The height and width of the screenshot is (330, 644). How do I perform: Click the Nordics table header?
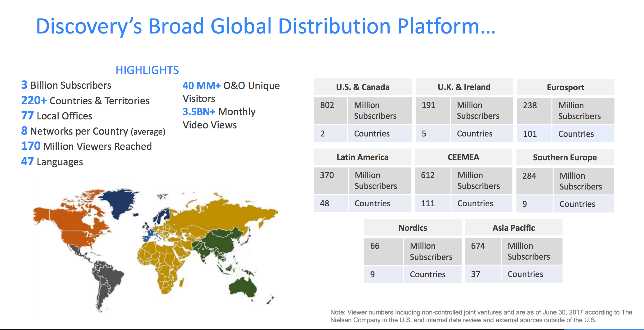click(413, 228)
